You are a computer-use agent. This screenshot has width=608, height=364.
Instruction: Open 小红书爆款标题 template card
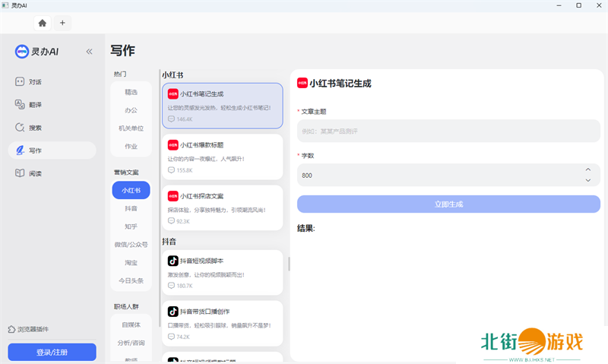(x=222, y=157)
